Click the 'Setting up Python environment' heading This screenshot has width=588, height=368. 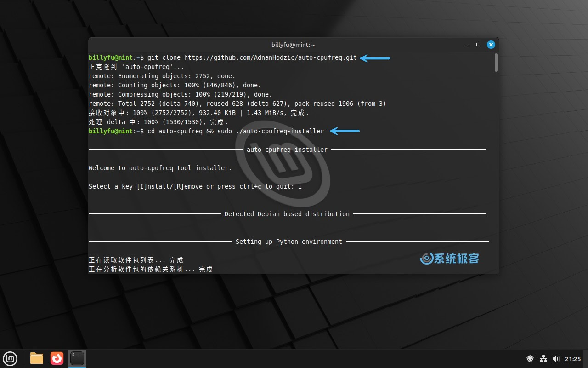(289, 241)
